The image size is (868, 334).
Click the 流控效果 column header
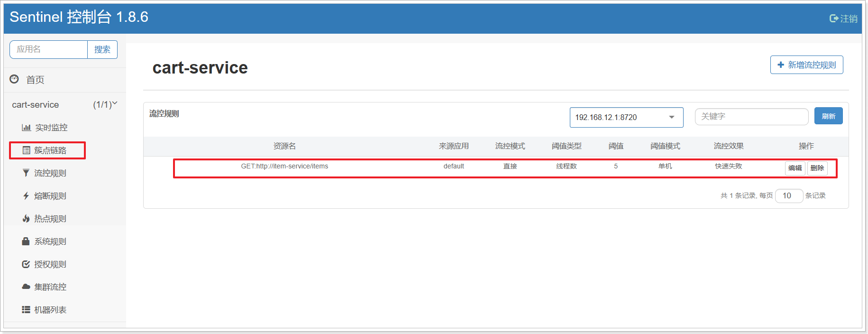pos(729,146)
